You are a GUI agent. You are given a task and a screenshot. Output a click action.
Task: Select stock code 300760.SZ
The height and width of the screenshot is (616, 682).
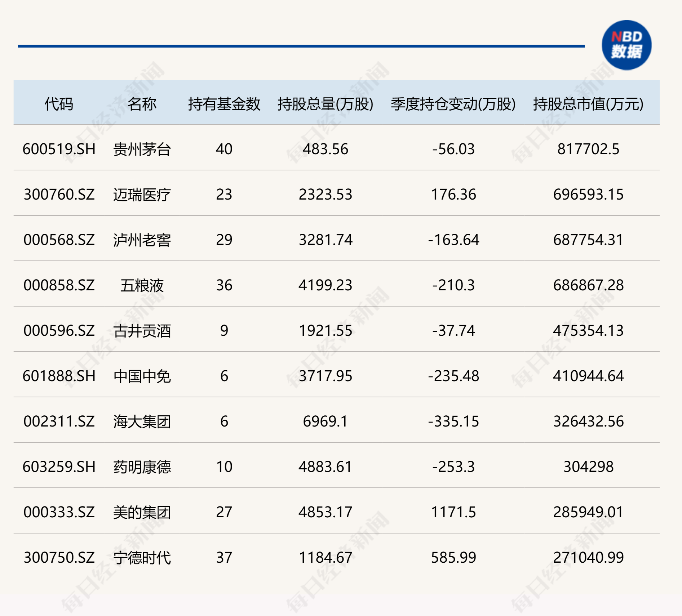(x=59, y=195)
